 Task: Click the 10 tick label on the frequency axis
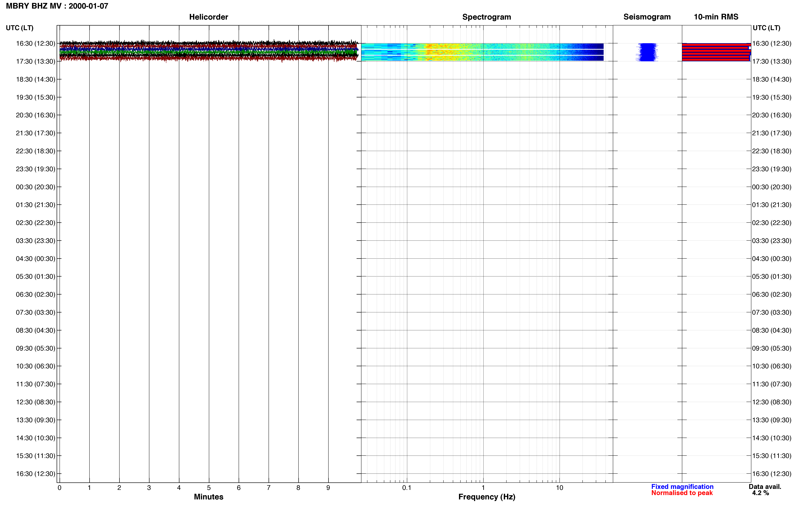click(x=559, y=488)
